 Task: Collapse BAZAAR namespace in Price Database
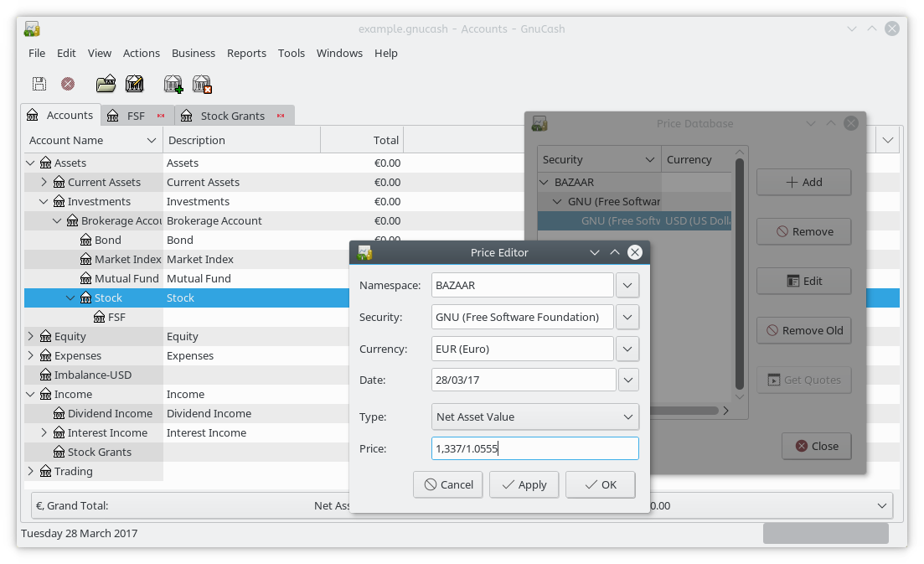(545, 182)
